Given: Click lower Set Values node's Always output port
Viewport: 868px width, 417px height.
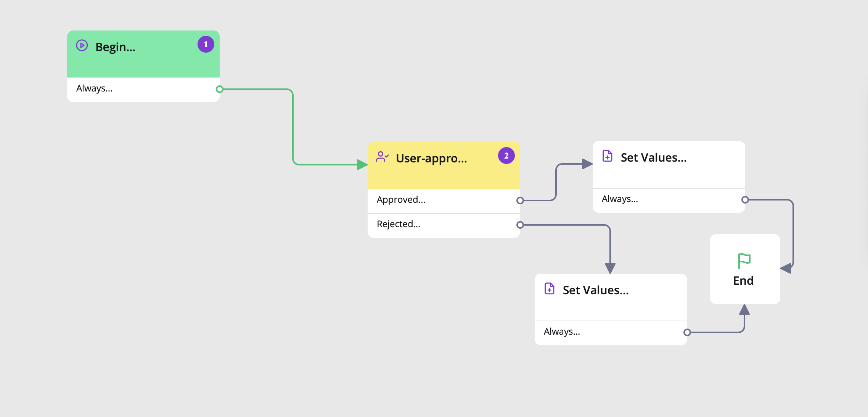Looking at the screenshot, I should (687, 332).
